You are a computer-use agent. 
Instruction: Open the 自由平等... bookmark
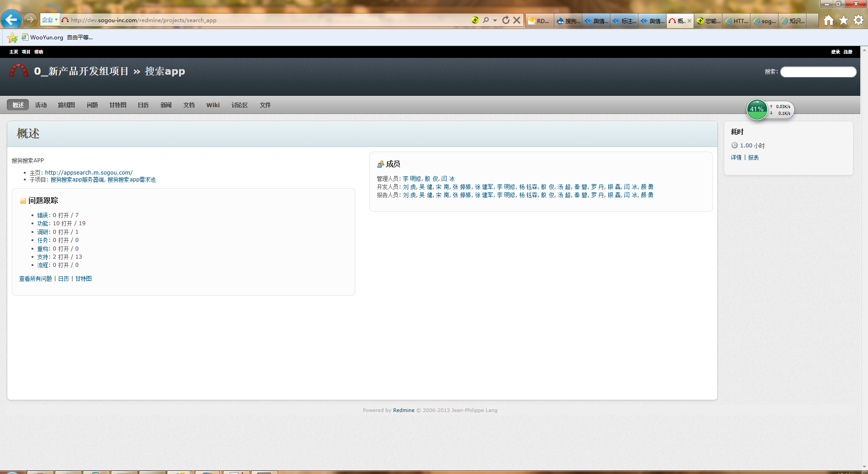click(80, 38)
